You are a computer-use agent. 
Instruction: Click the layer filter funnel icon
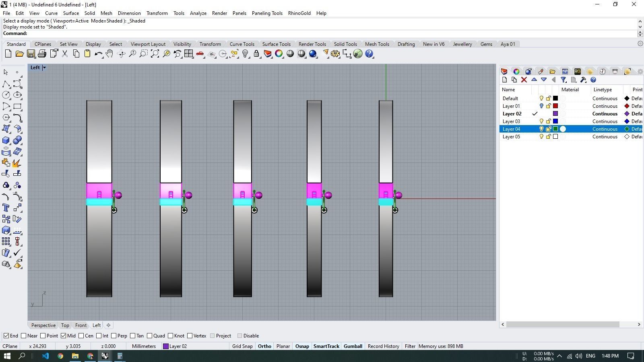[563, 80]
